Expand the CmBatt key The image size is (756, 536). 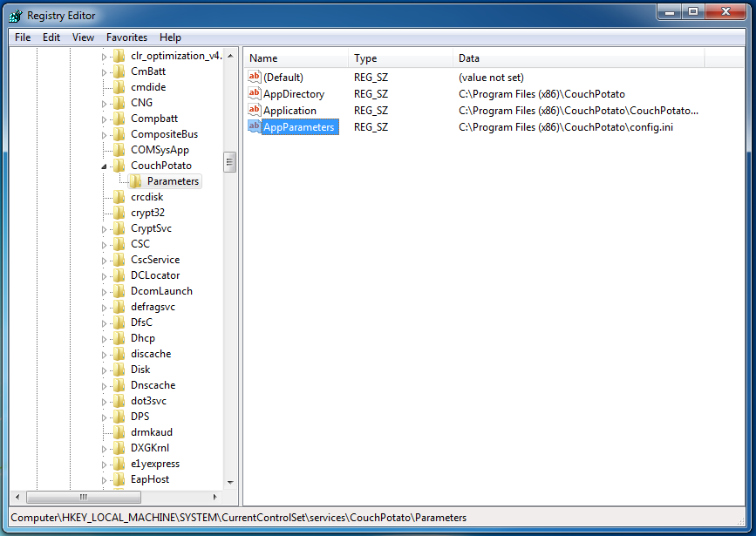point(104,72)
